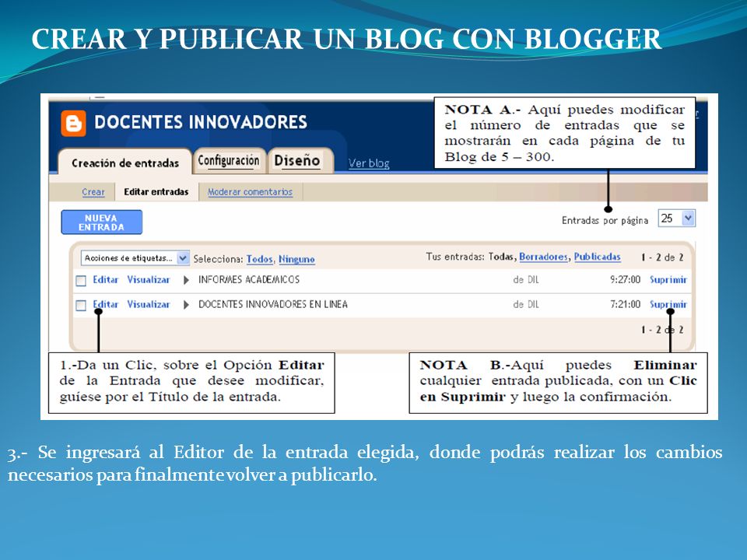Screen dimensions: 747x560
Task: Expand the INFORMES ACADEMICOS entry triangle
Action: pyautogui.click(x=186, y=280)
